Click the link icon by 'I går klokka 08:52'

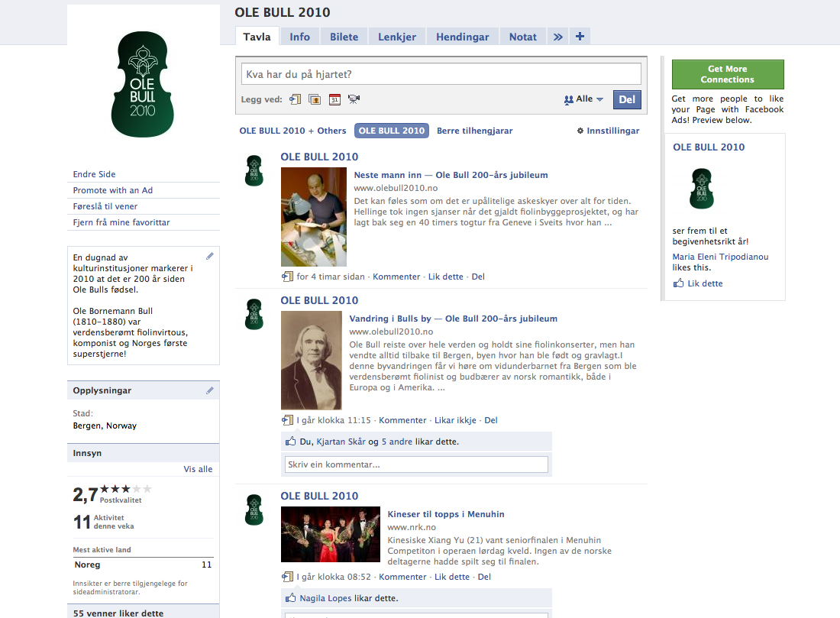[287, 577]
